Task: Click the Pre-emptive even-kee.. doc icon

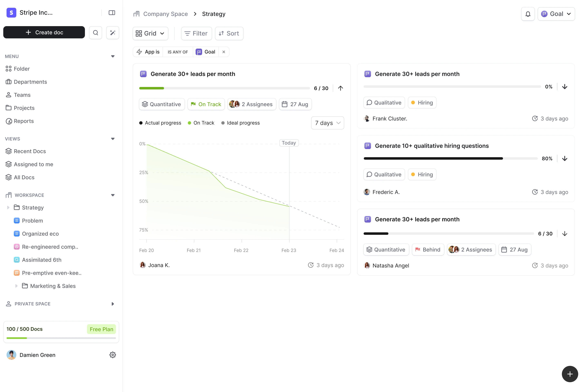Action: (x=17, y=273)
